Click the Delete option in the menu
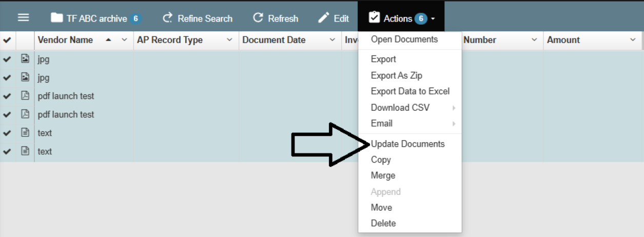The width and height of the screenshot is (644, 237). (383, 223)
